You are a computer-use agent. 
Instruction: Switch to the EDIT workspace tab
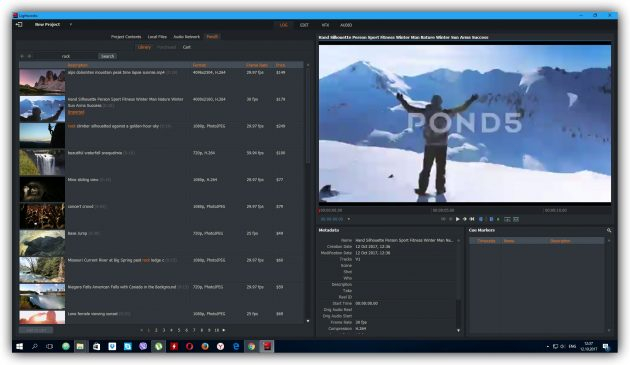304,25
